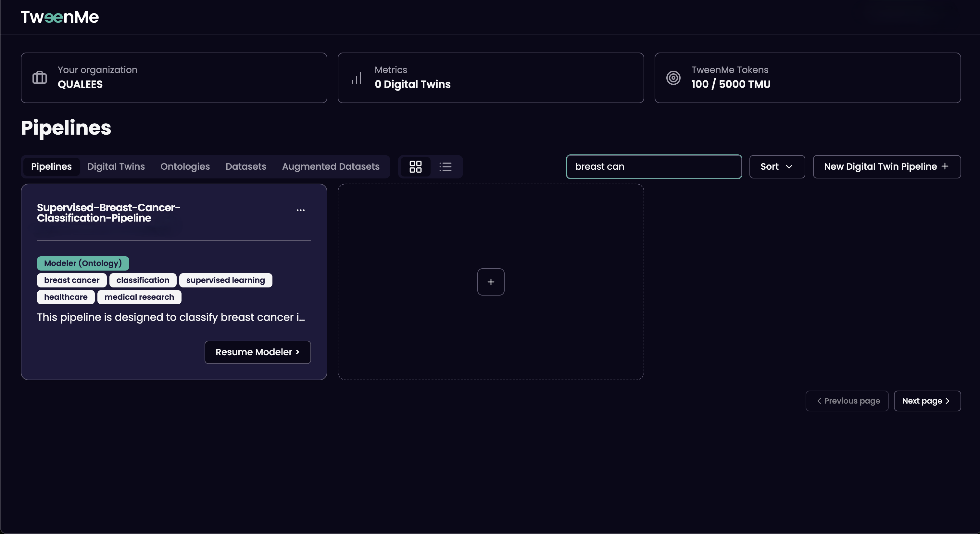This screenshot has height=534, width=980.
Task: Click the '100 / 5000 TMU' token count
Action: coord(731,84)
